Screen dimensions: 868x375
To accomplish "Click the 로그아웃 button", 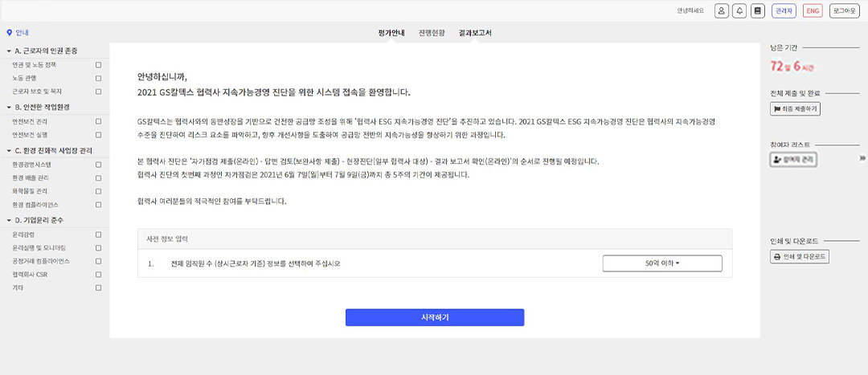I will click(844, 11).
